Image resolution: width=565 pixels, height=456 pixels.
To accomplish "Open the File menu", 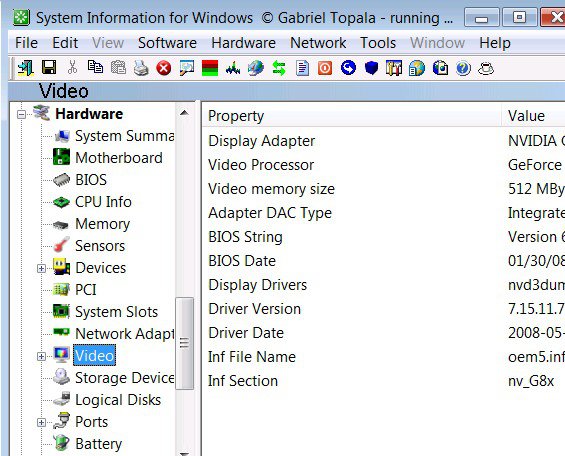I will (26, 43).
